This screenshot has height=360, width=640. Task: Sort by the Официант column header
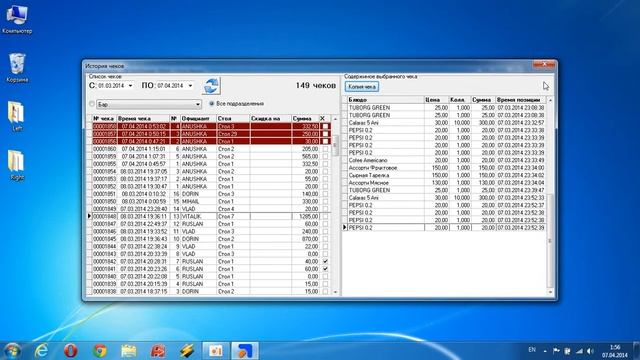tap(198, 118)
